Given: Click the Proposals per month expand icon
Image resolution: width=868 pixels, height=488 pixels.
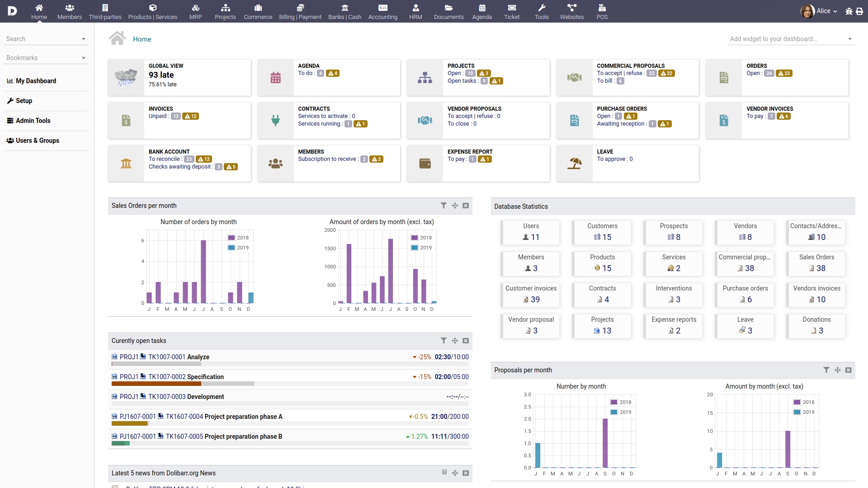Looking at the screenshot, I should (838, 370).
